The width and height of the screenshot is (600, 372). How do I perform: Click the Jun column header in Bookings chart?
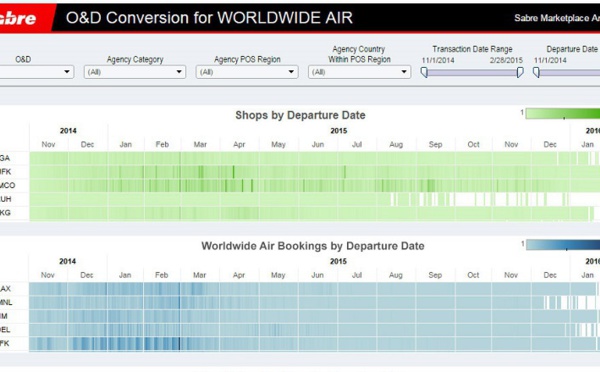click(x=317, y=275)
